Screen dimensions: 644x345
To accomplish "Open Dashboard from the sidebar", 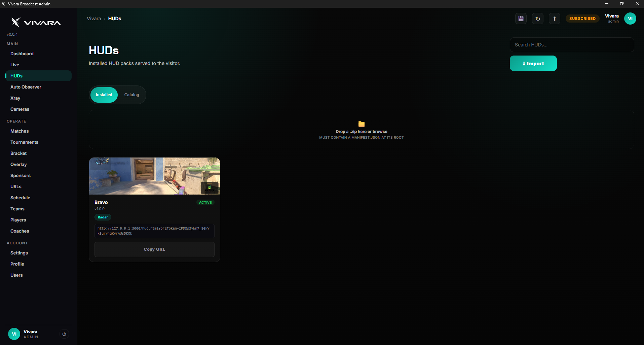I will tap(38, 54).
